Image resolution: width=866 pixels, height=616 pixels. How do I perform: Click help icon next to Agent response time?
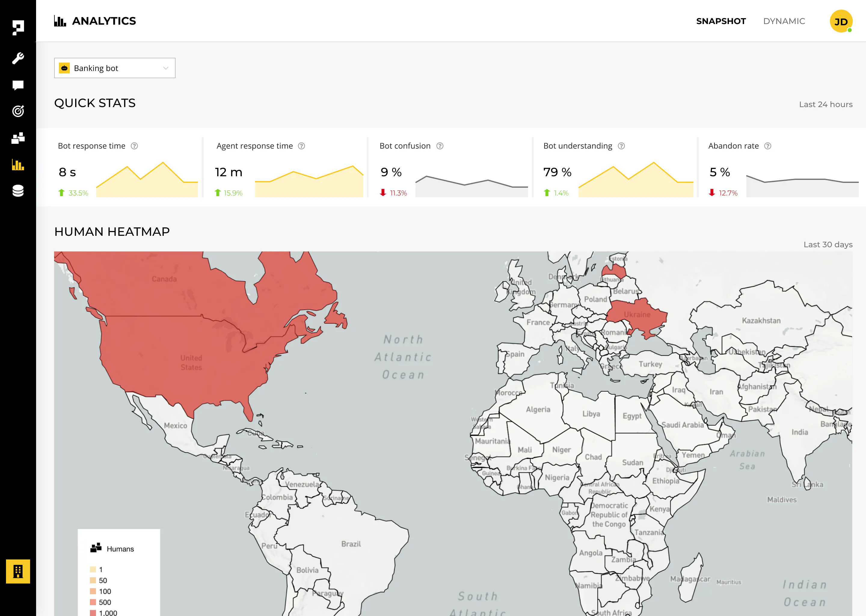(x=301, y=146)
